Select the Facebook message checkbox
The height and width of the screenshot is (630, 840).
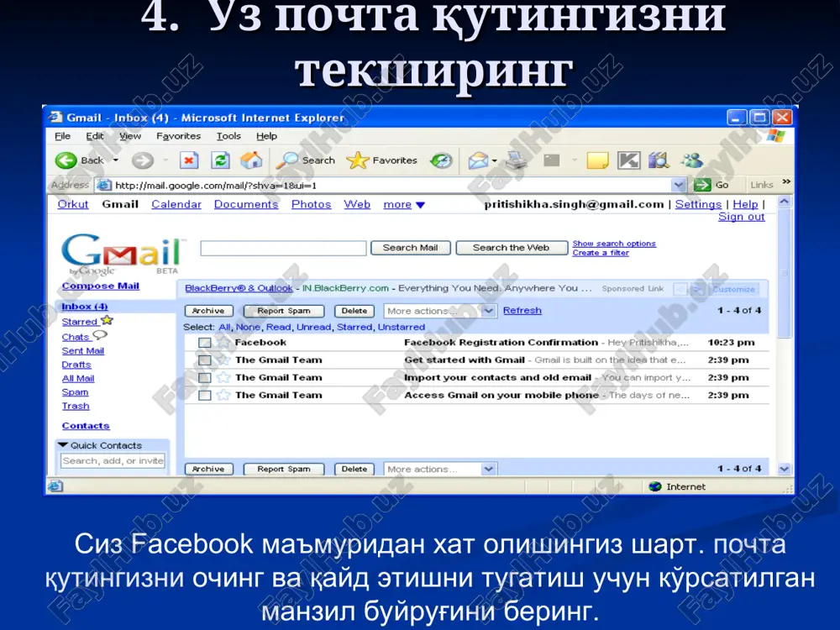click(205, 343)
